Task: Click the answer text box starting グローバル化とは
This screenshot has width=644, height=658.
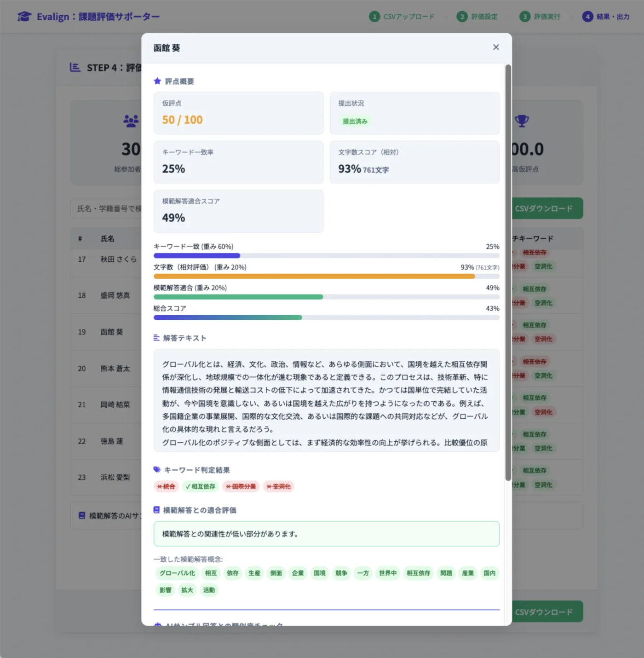Action: pos(326,400)
